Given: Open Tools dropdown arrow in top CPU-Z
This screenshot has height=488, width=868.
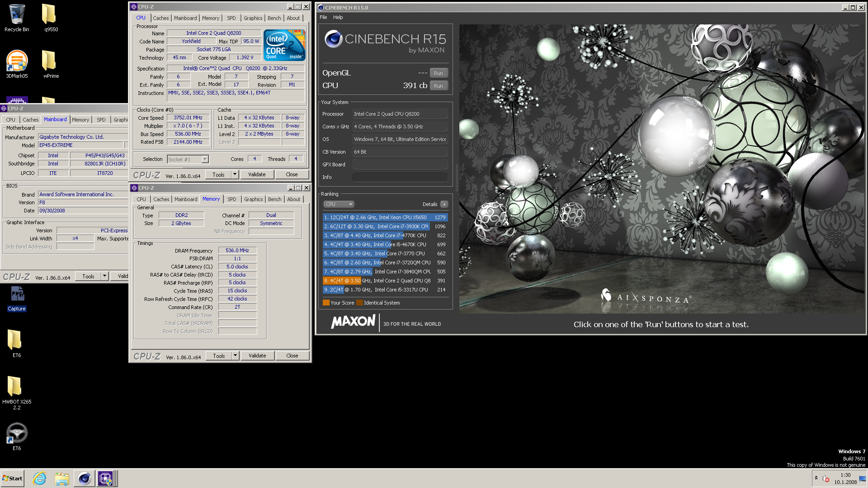Looking at the screenshot, I should click(235, 174).
